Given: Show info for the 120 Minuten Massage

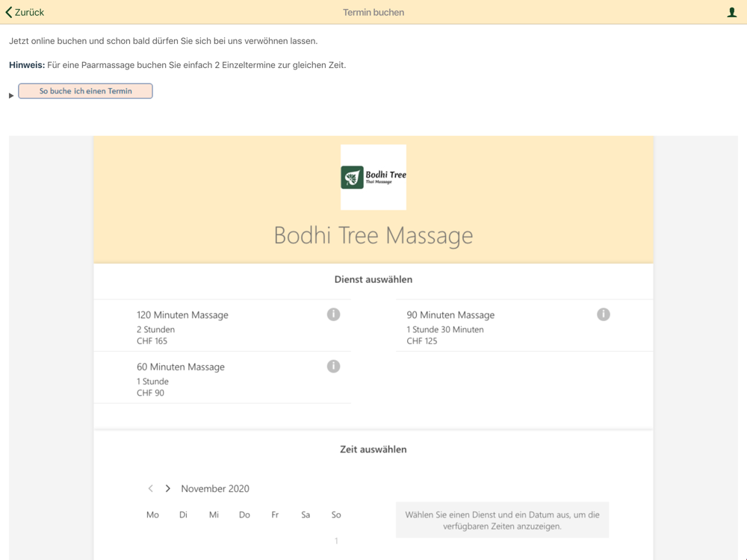Looking at the screenshot, I should pos(333,314).
